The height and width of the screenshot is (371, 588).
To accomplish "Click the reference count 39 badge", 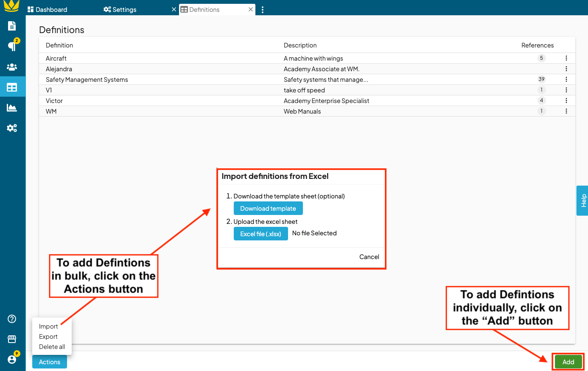I will (x=541, y=79).
